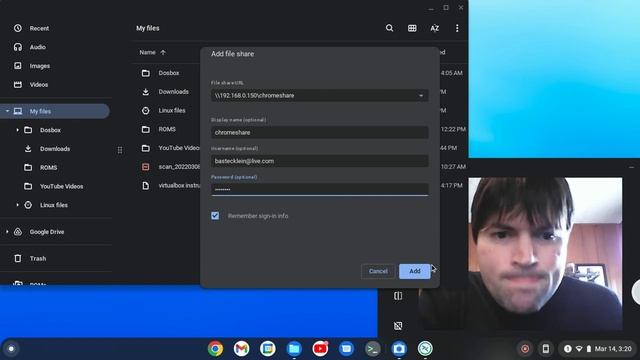The width and height of the screenshot is (640, 360).
Task: Open the Files app from the shelf
Action: [294, 349]
